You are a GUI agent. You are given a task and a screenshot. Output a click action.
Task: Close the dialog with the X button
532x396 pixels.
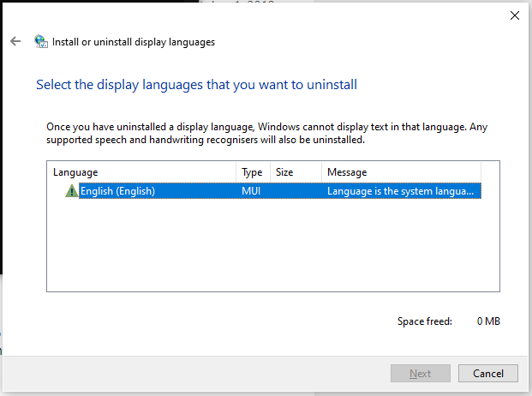pyautogui.click(x=514, y=15)
